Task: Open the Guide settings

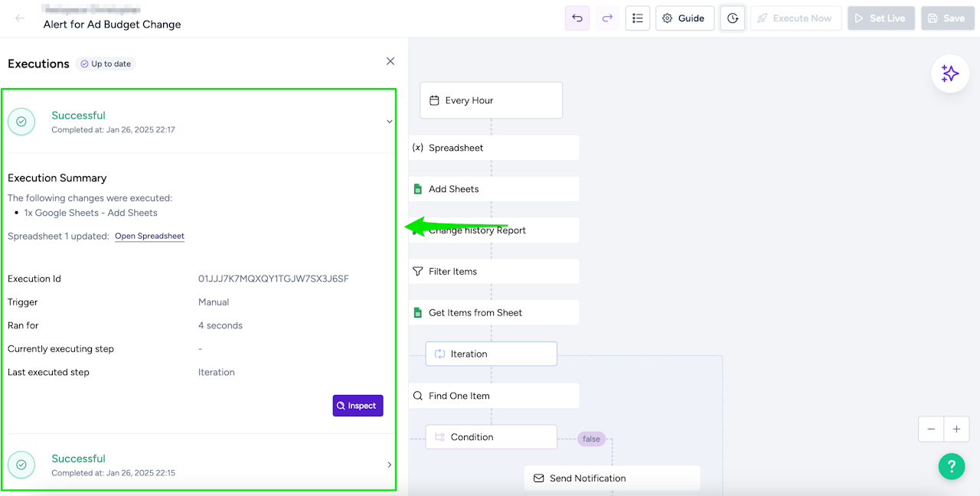Action: [684, 18]
